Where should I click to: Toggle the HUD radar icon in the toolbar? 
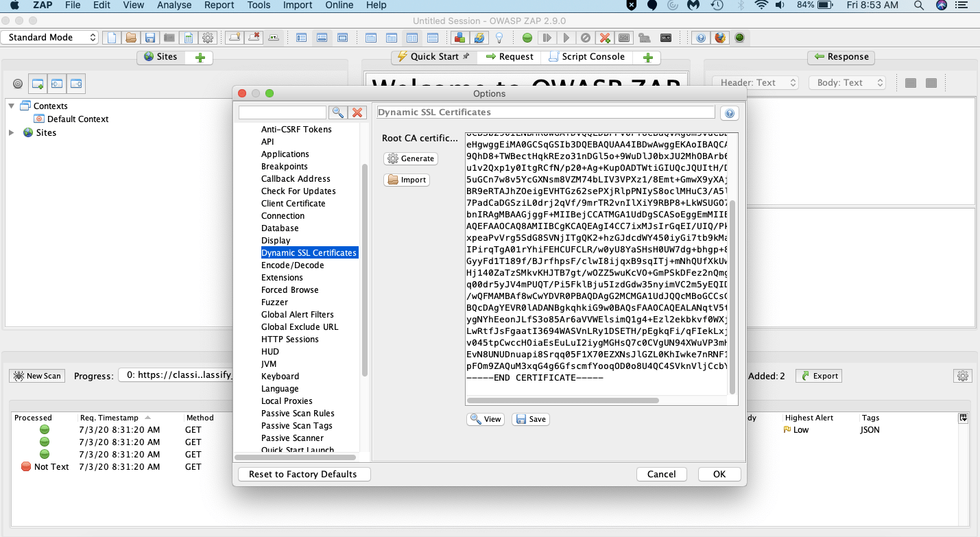(x=739, y=38)
